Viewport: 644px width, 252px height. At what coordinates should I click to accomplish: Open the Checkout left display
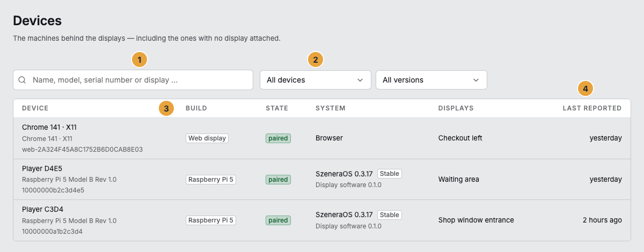pyautogui.click(x=460, y=138)
